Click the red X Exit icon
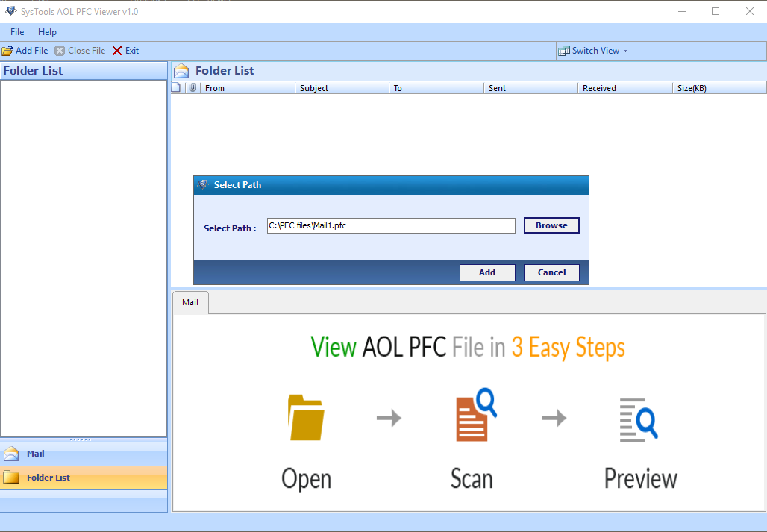The height and width of the screenshot is (532, 767). point(116,50)
